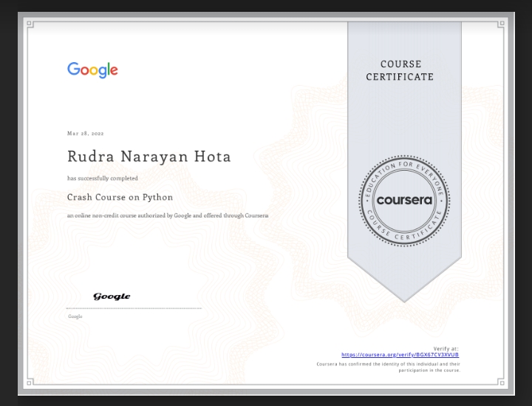The width and height of the screenshot is (532, 406).
Task: Click the colorful Google logo at top
Action: 92,70
